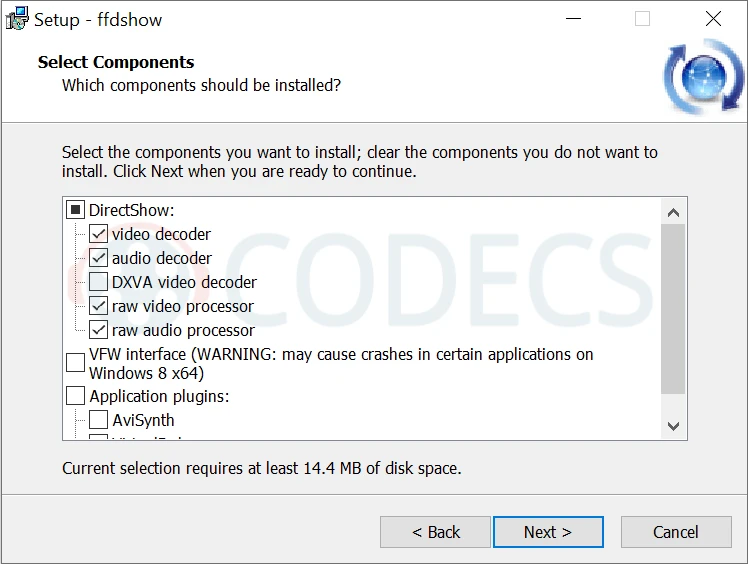Screen dimensions: 748x564
Task: Check the Application plugins group
Action: pyautogui.click(x=76, y=396)
